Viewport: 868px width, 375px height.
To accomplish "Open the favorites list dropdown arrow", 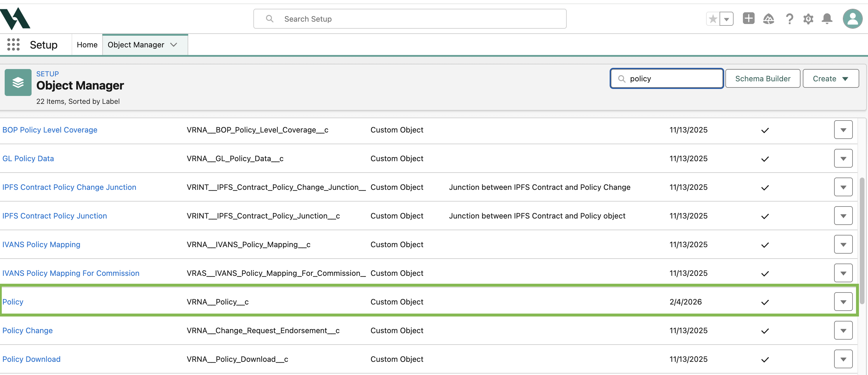I will (727, 19).
